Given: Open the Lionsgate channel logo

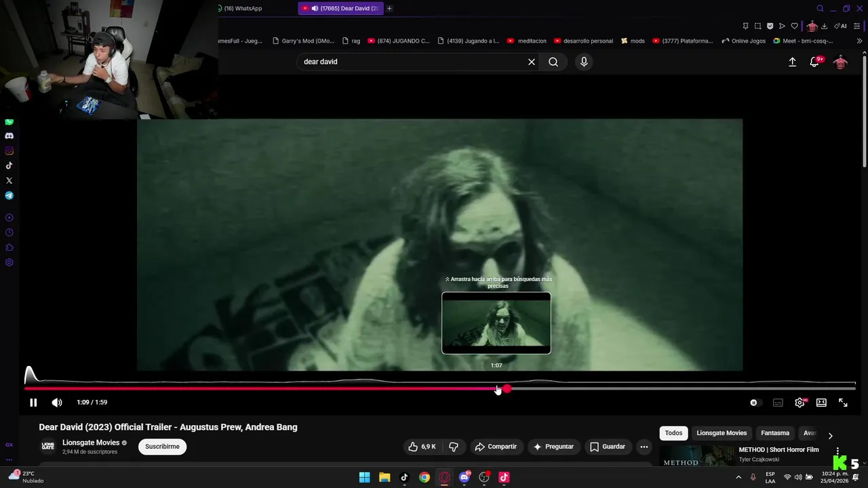Looking at the screenshot, I should [47, 446].
